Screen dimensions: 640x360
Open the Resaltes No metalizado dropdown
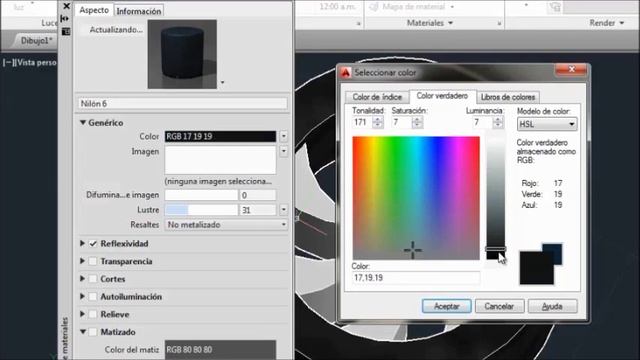(226, 224)
